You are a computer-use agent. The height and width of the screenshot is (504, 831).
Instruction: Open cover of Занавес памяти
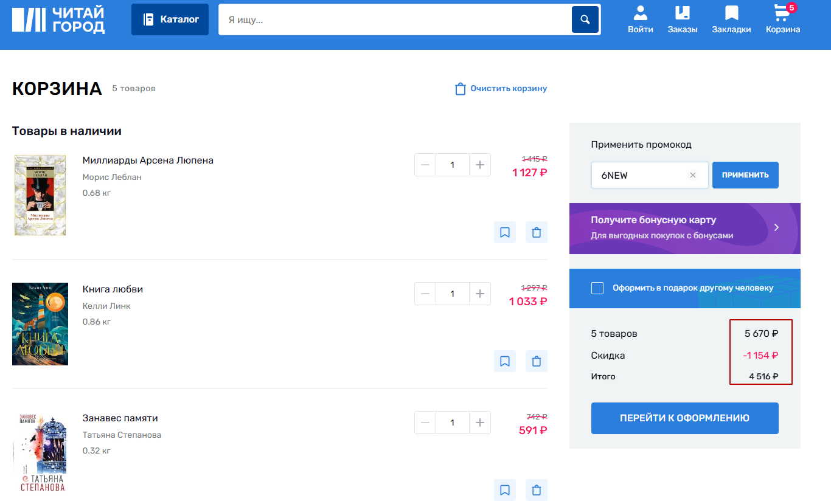[40, 453]
